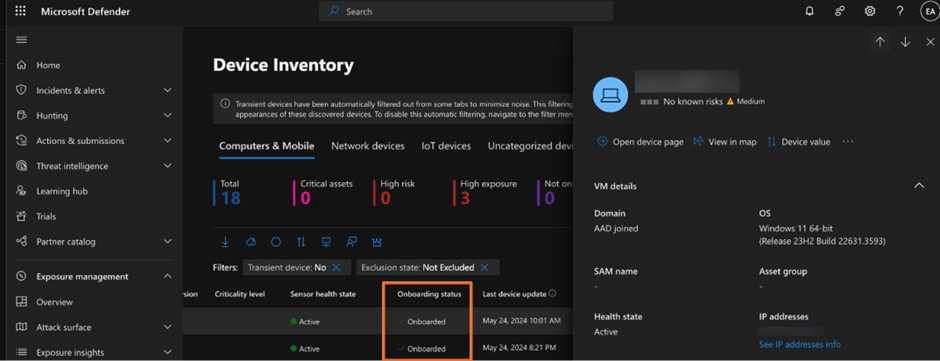The width and height of the screenshot is (940, 361).
Task: Switch to Uncategorized devices tab
Action: tap(530, 146)
